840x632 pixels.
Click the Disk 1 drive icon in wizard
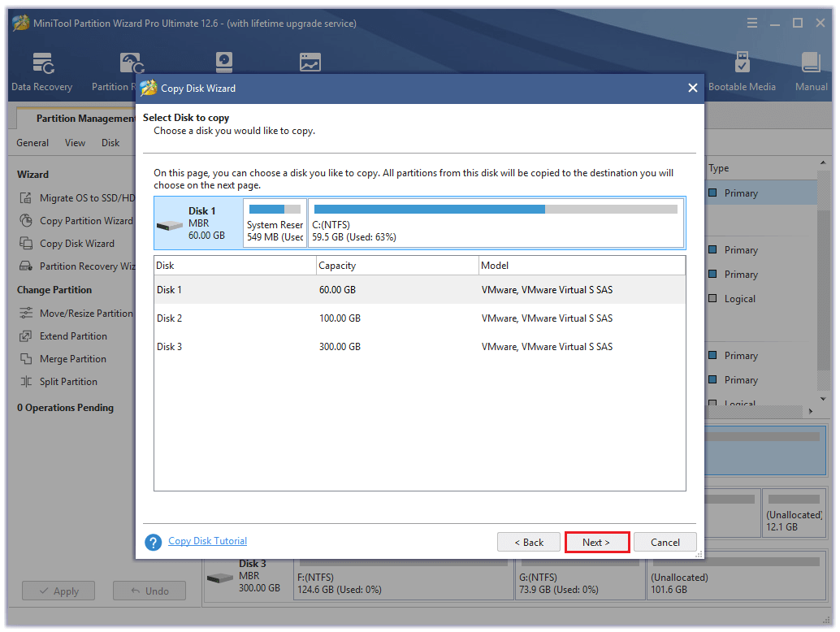point(170,226)
